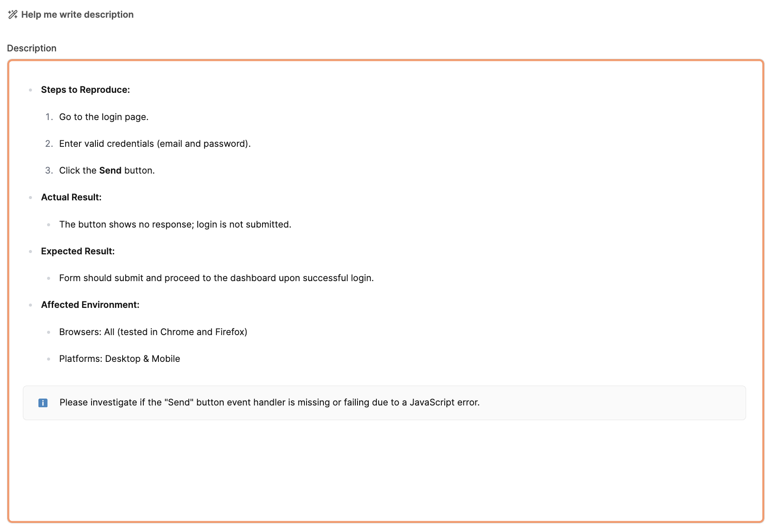Click the "Go to the login page." step
The width and height of the screenshot is (772, 532).
coord(104,117)
